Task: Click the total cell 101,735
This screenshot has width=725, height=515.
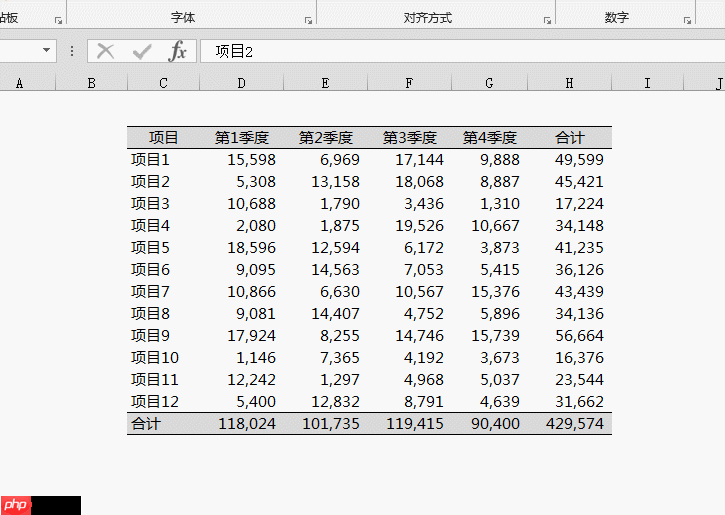Action: pos(326,423)
